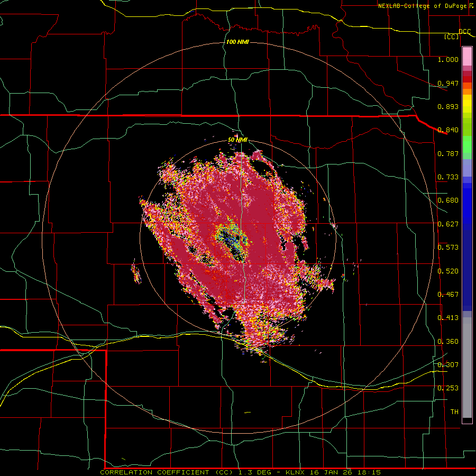This screenshot has width=476, height=476.
Task: Click the 0.840 color scale value
Action: (448, 130)
